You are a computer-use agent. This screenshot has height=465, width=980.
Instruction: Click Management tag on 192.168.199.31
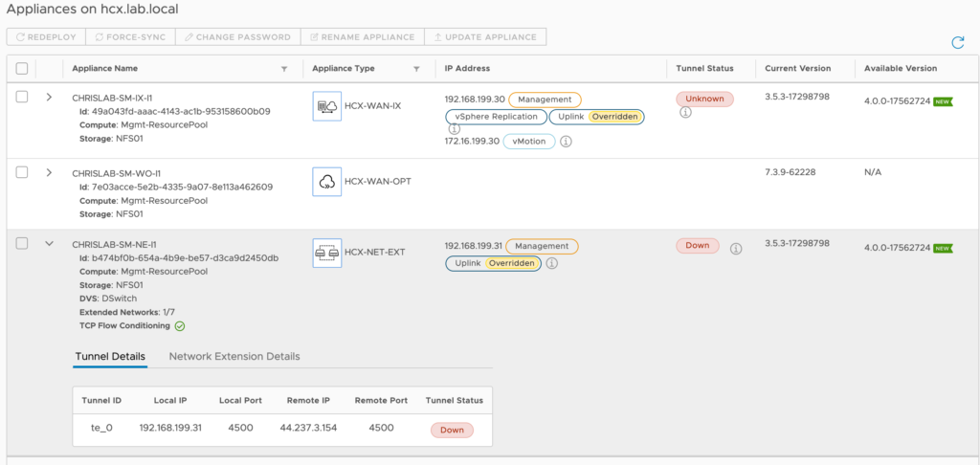point(542,246)
